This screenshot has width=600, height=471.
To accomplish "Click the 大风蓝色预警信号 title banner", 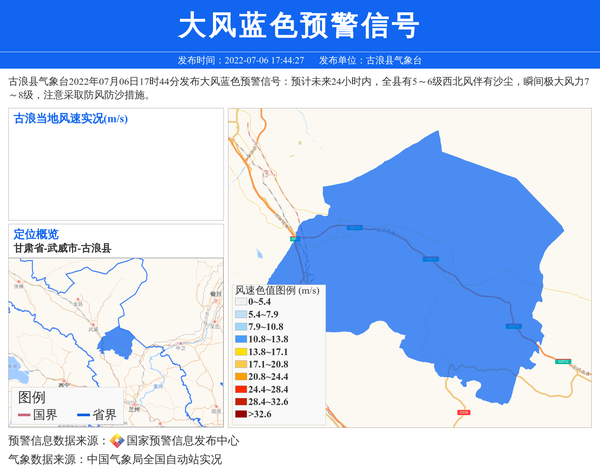I will (299, 26).
